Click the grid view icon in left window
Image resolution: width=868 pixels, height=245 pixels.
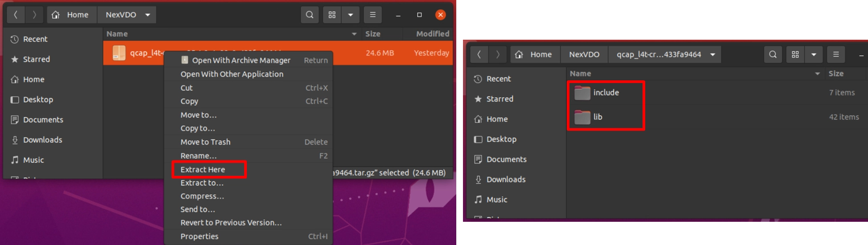332,15
